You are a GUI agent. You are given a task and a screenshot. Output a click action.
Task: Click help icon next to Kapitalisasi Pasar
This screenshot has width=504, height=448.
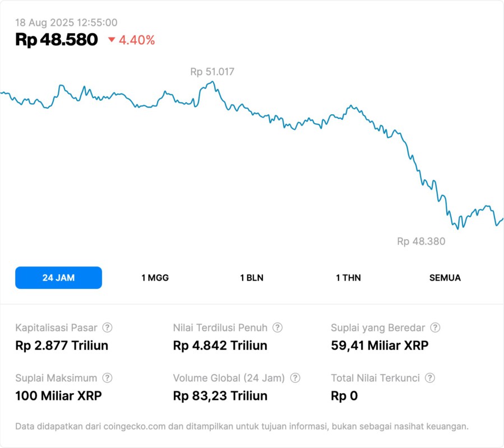click(x=107, y=328)
